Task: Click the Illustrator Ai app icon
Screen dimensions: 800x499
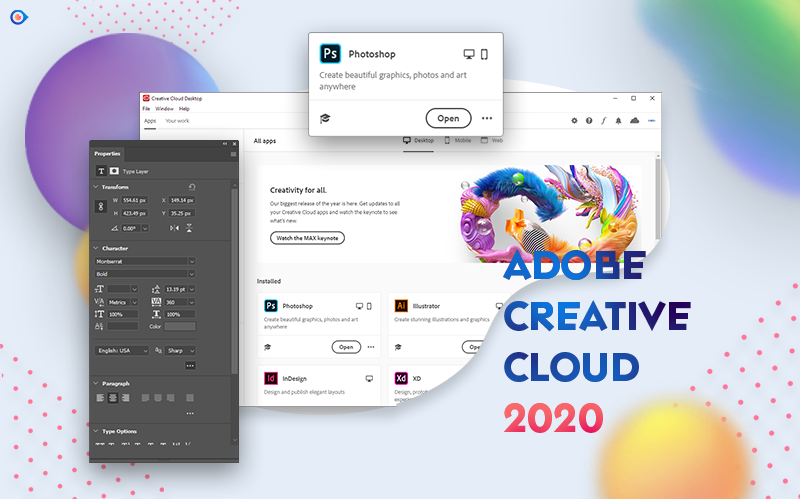Action: [x=401, y=306]
